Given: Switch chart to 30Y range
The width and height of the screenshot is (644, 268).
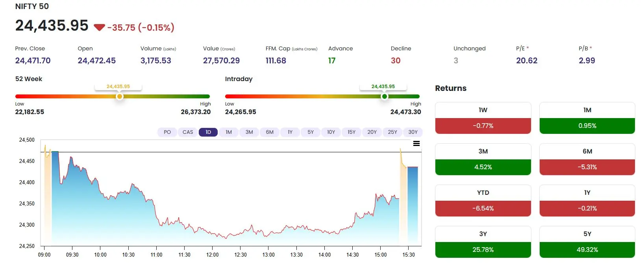Looking at the screenshot, I should point(413,132).
